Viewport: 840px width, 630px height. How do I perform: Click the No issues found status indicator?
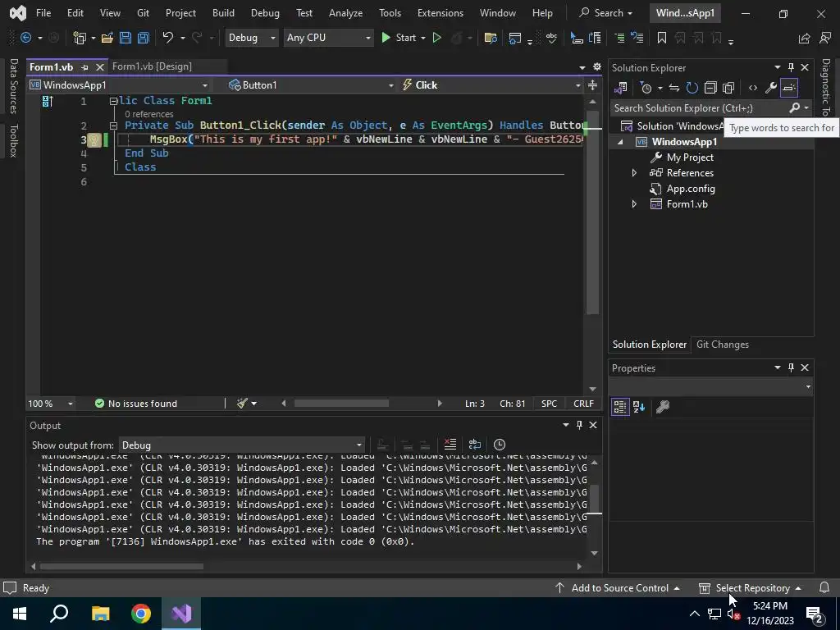coord(136,404)
